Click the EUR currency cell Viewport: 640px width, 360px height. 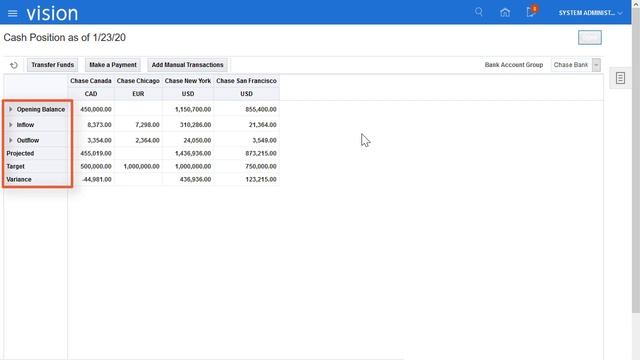[x=138, y=94]
